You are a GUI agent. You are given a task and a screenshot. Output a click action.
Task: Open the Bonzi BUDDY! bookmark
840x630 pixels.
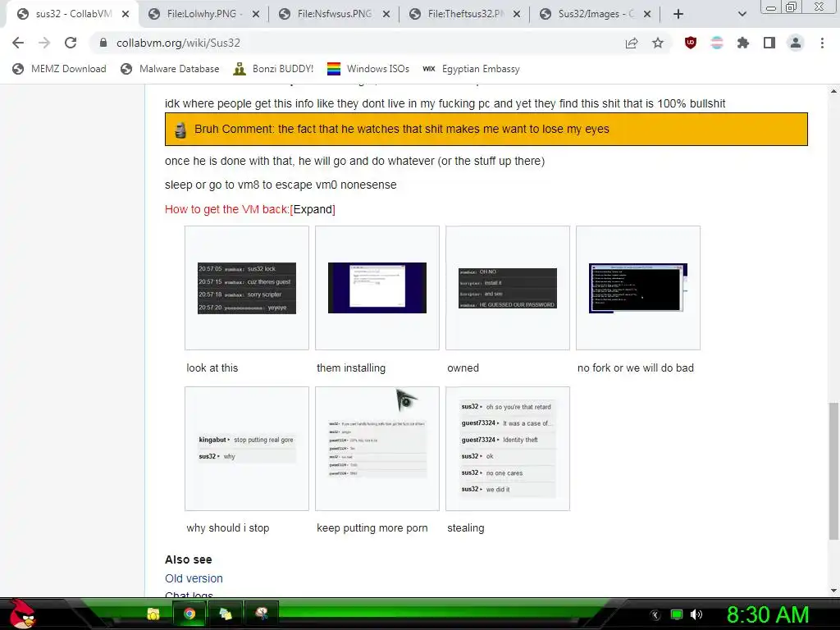coord(273,69)
